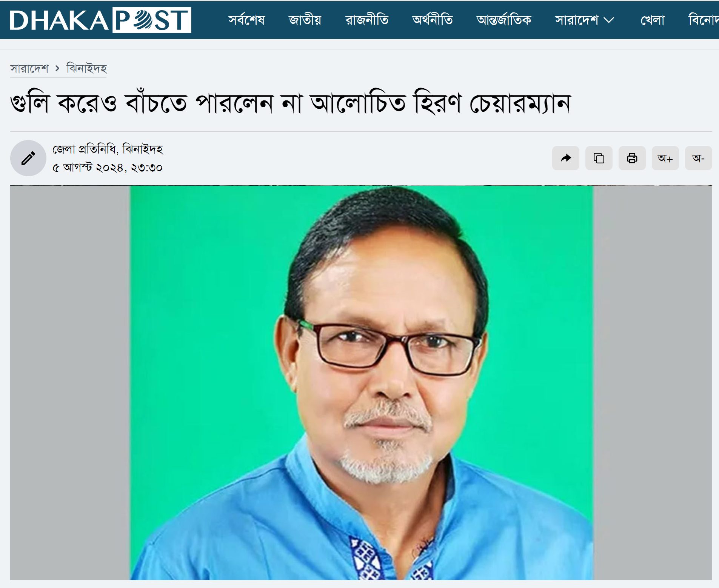Open the article's main portrait photo
The width and height of the screenshot is (719, 588).
(361, 383)
